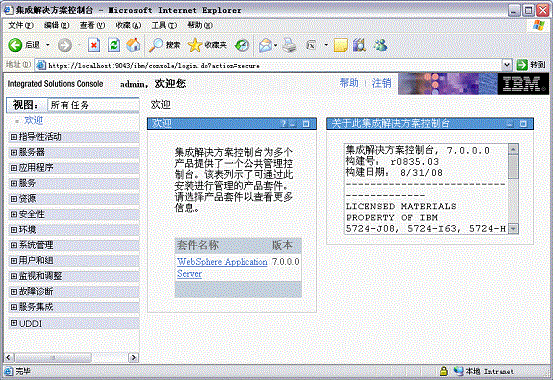The width and height of the screenshot is (554, 380).
Task: Select the 欢迎 item in navigation tree
Action: 34,120
